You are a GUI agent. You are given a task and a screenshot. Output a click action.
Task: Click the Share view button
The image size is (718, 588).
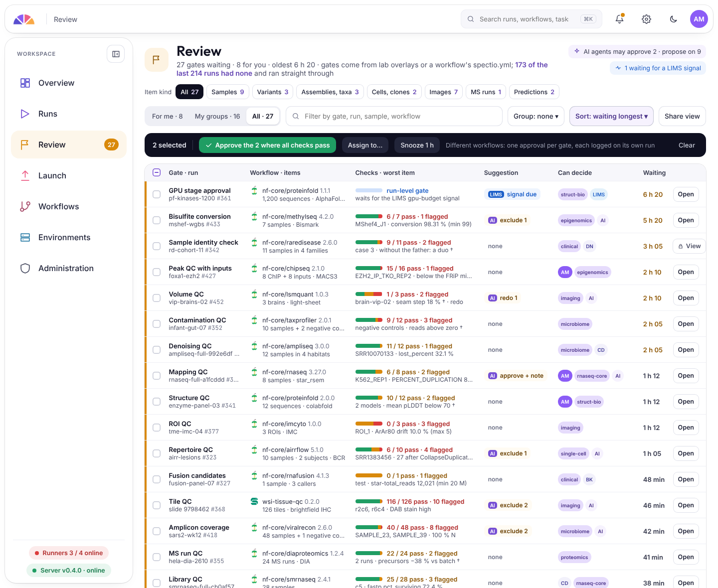(x=682, y=116)
